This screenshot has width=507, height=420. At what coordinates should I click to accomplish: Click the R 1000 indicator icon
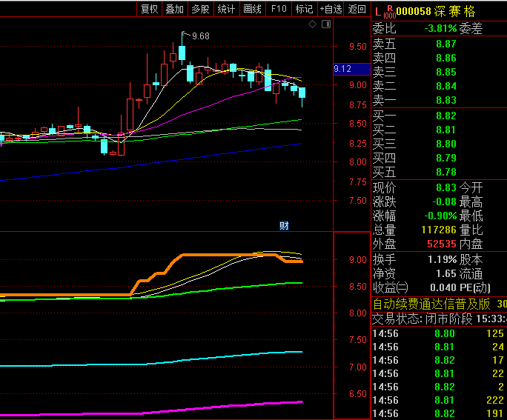pyautogui.click(x=389, y=11)
